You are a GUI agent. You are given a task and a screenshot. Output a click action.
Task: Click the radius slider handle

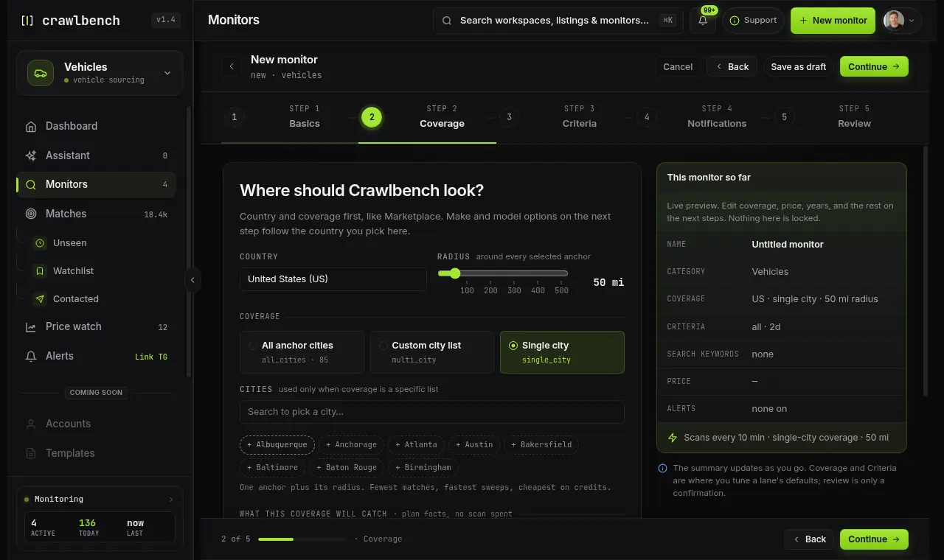pyautogui.click(x=454, y=273)
